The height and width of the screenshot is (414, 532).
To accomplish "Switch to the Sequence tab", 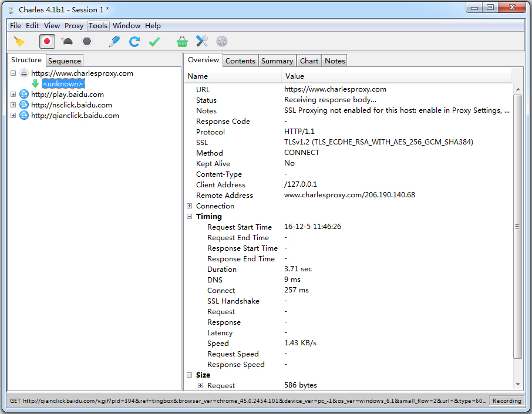I will pos(65,61).
